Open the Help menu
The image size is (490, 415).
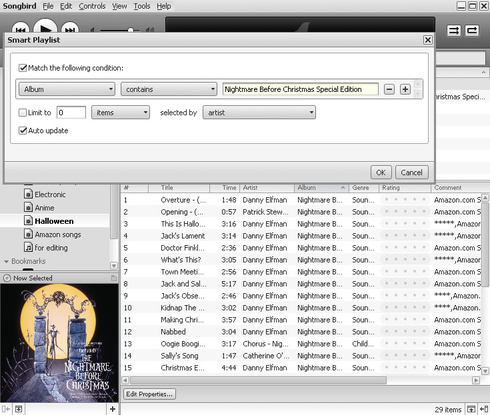coord(164,6)
